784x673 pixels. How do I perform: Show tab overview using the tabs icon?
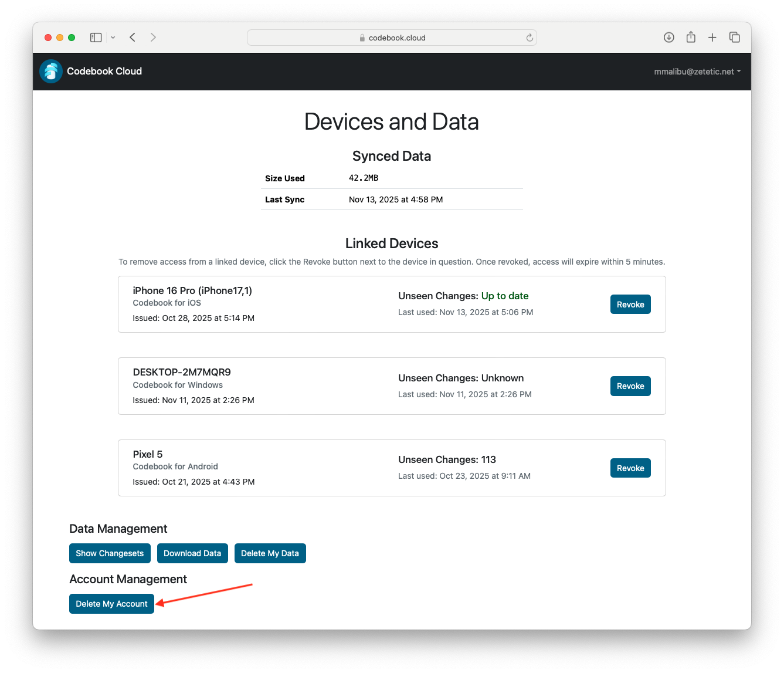pos(734,37)
